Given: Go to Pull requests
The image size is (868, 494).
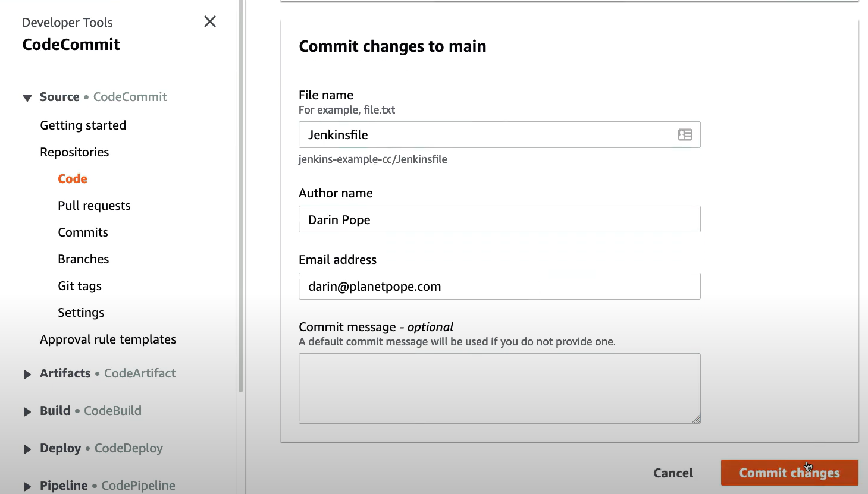Looking at the screenshot, I should (x=94, y=206).
